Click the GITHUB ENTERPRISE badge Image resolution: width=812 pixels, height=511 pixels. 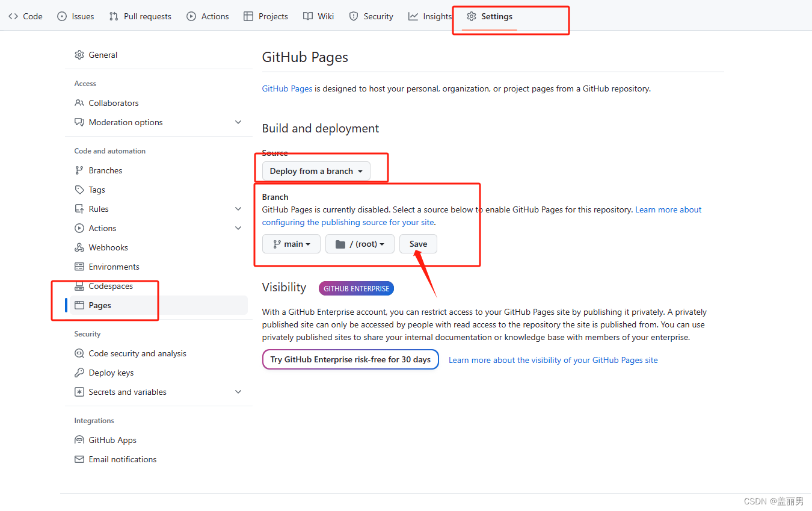pyautogui.click(x=356, y=288)
